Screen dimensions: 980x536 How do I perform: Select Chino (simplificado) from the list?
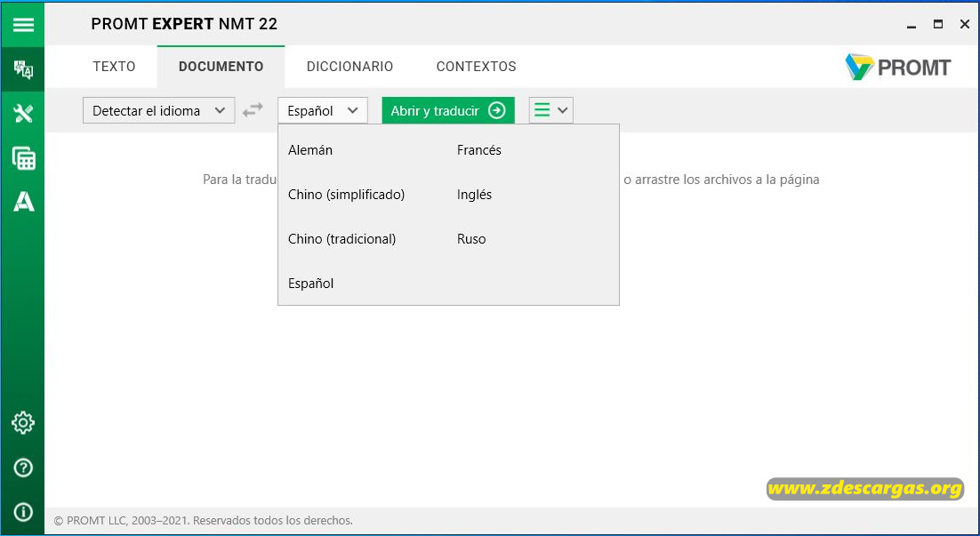pos(346,195)
